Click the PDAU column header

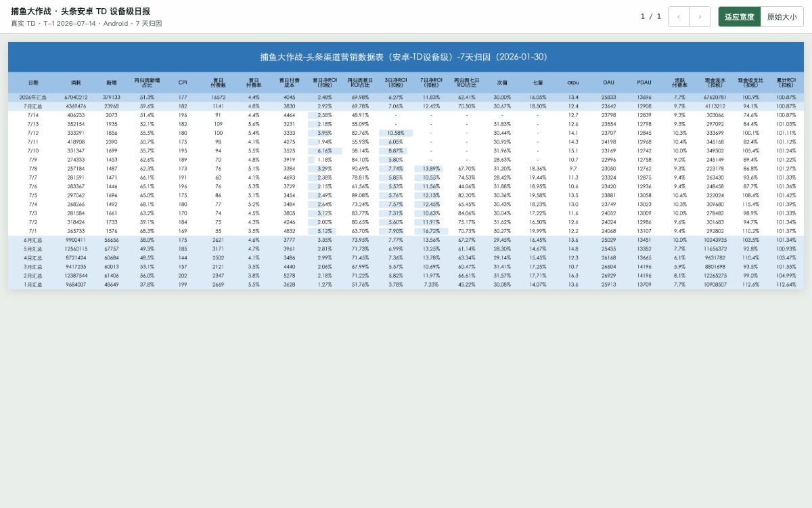(644, 83)
